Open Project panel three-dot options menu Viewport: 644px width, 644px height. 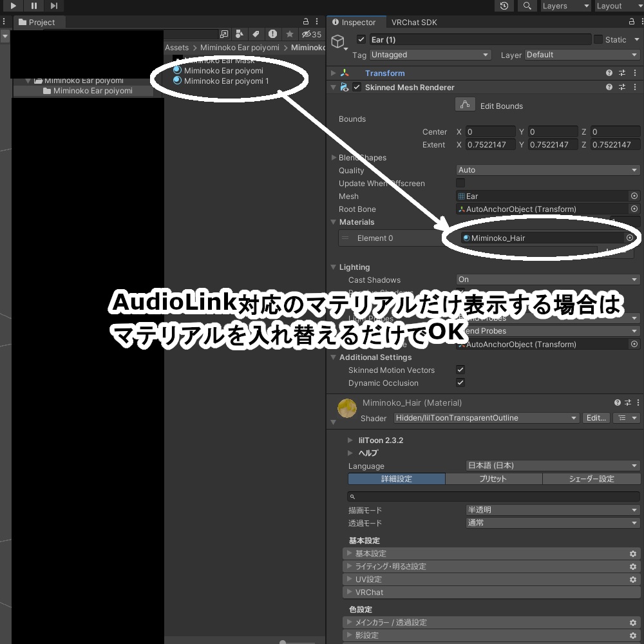317,21
